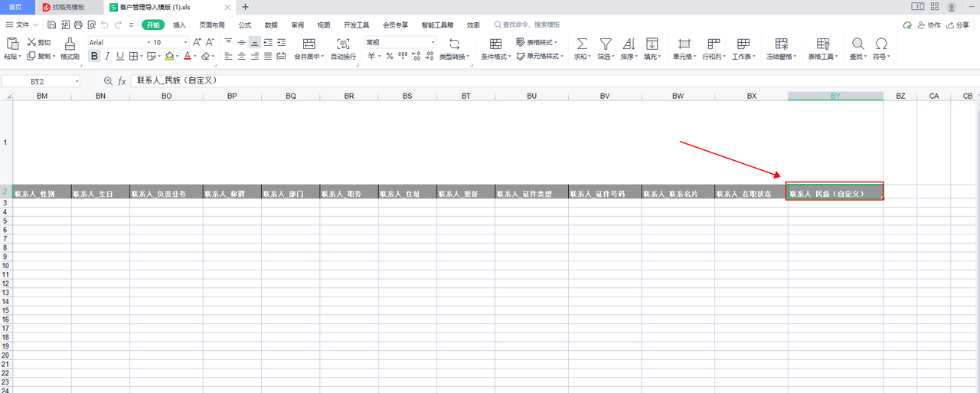Image resolution: width=980 pixels, height=393 pixels.
Task: Toggle left text alignment
Action: point(228,56)
